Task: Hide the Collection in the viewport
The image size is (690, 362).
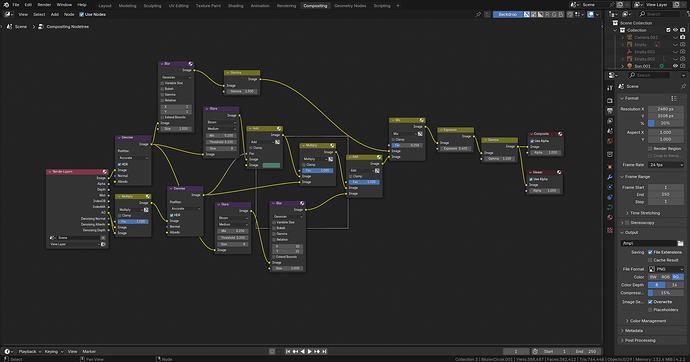Action: pos(675,30)
